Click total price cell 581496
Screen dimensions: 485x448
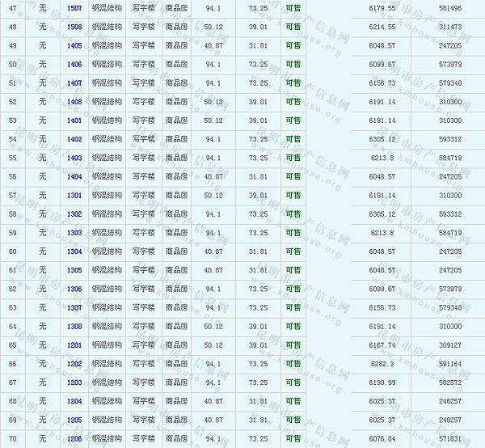[x=450, y=7]
